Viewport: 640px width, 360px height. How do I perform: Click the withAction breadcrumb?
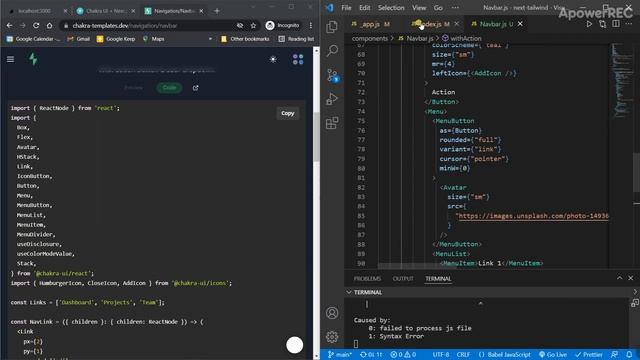(x=462, y=38)
